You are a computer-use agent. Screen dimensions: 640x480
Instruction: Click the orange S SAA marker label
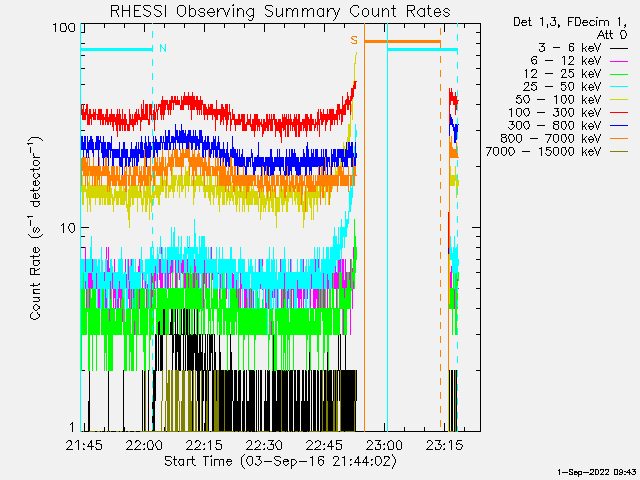click(354, 40)
